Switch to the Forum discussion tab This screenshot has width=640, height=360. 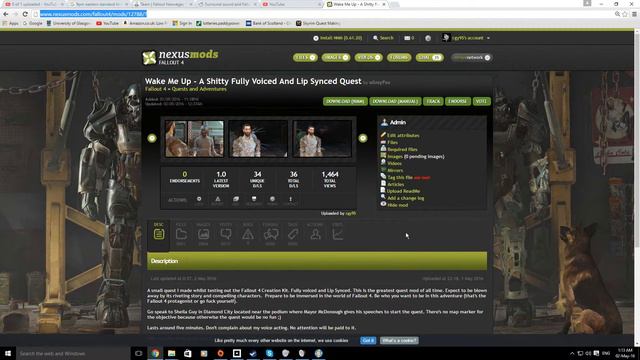[271, 234]
